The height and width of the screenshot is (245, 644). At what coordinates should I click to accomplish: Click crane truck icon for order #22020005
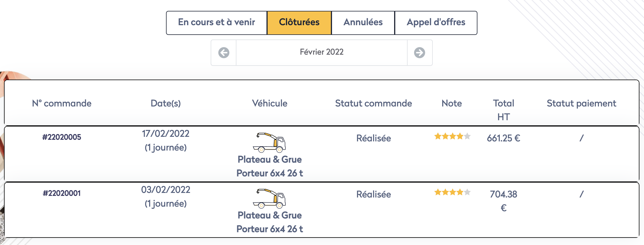(x=269, y=142)
